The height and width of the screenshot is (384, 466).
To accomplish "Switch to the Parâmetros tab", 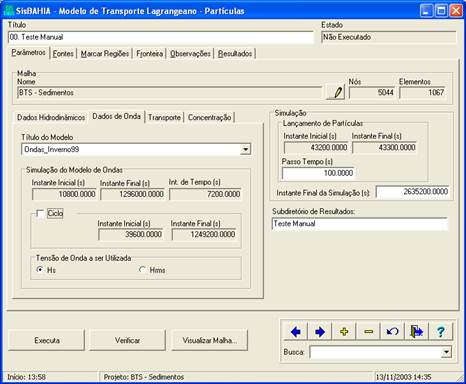I will point(28,53).
